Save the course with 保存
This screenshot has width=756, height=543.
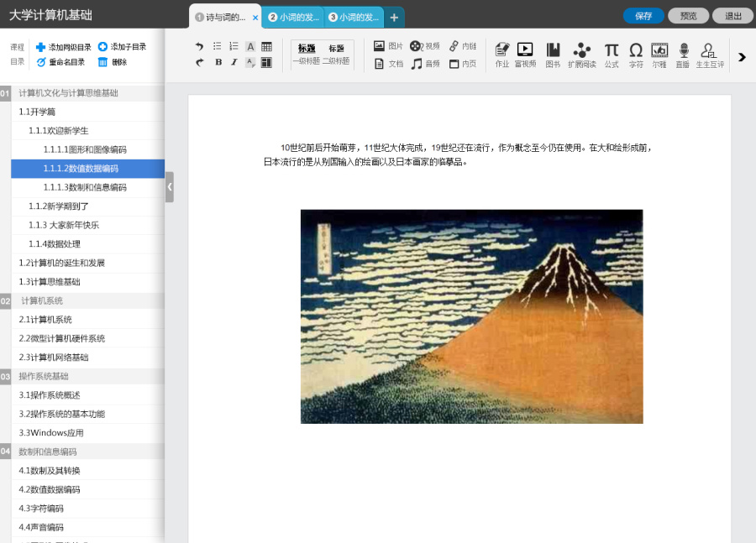[x=643, y=16]
